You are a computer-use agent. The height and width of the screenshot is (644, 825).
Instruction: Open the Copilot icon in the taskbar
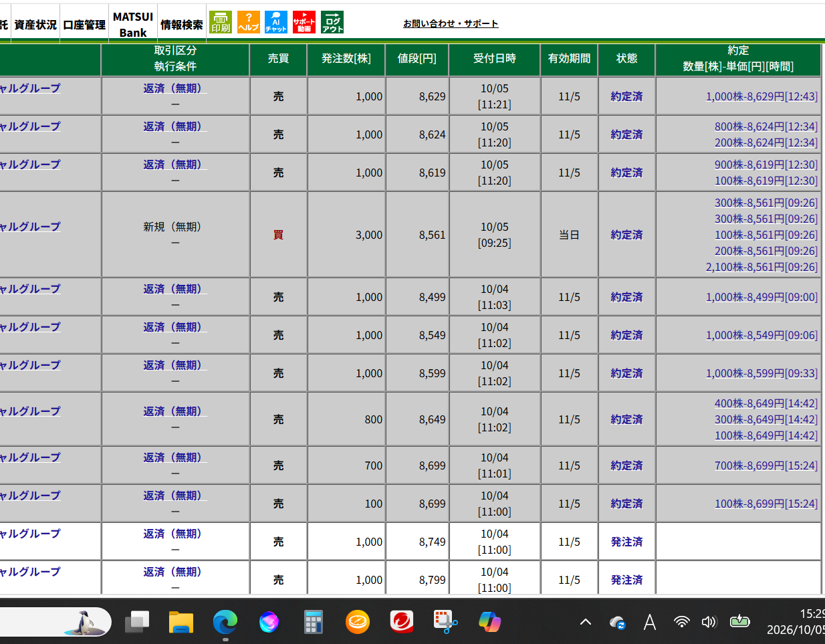[489, 622]
